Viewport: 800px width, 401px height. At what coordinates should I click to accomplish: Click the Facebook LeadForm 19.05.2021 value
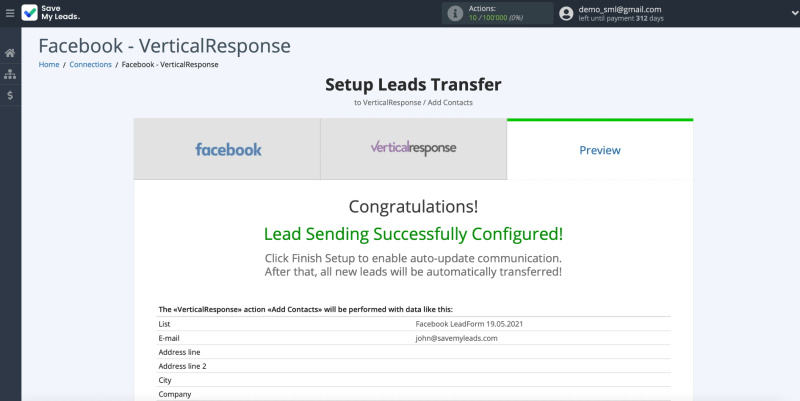pyautogui.click(x=469, y=324)
